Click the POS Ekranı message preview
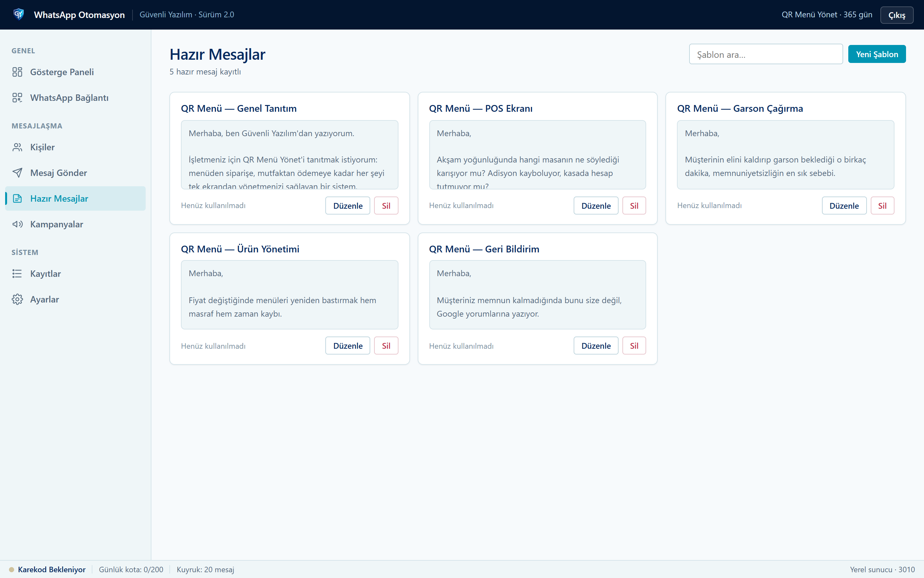The height and width of the screenshot is (578, 924). [538, 155]
